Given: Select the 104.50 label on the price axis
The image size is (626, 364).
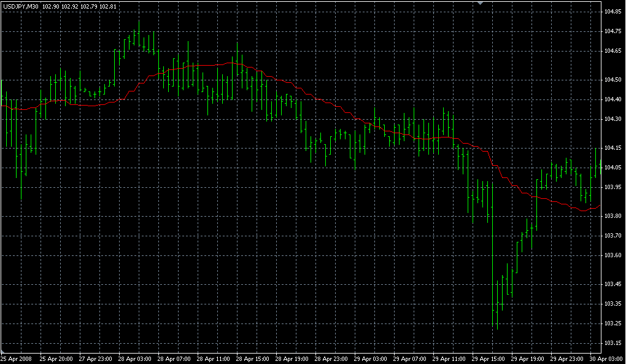Looking at the screenshot, I should 612,80.
